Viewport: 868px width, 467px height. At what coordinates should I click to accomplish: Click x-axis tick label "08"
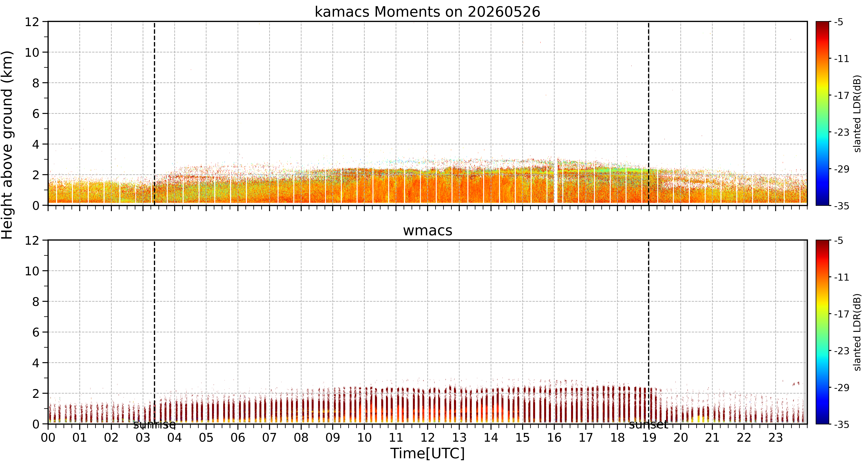tap(301, 438)
